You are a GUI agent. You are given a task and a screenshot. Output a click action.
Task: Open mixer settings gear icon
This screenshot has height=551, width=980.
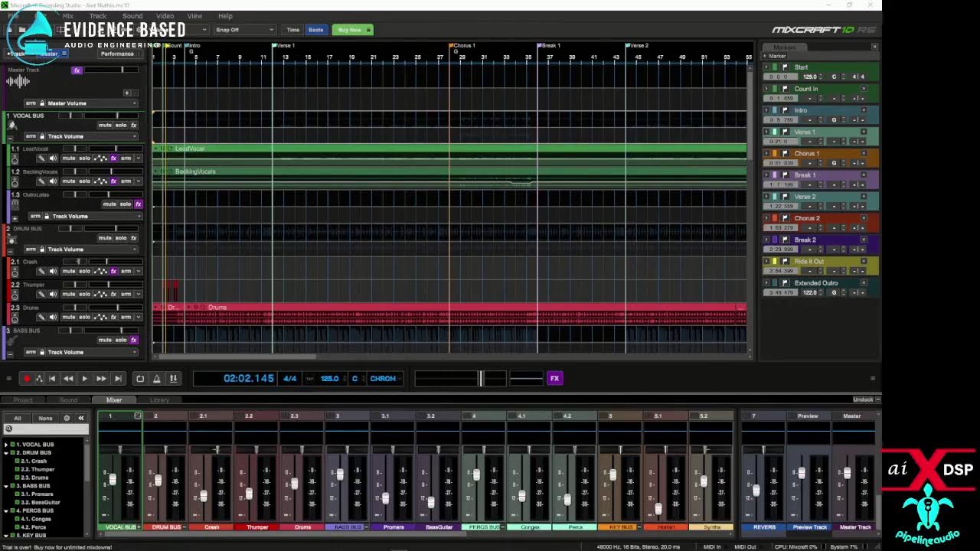(x=67, y=418)
